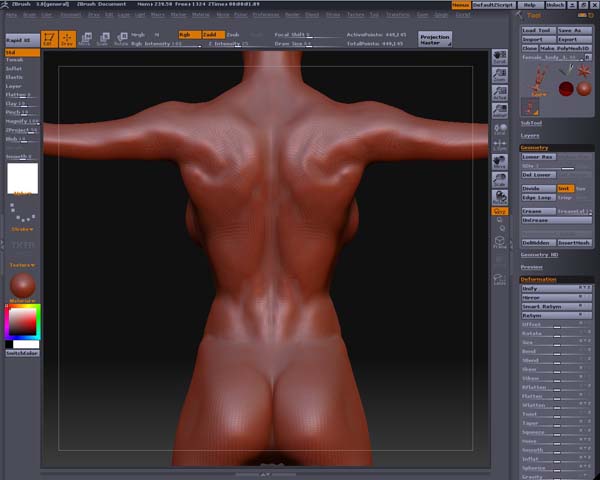Toggle the Smt option beside Divide
Viewport: 600px width, 480px height.
tap(566, 189)
